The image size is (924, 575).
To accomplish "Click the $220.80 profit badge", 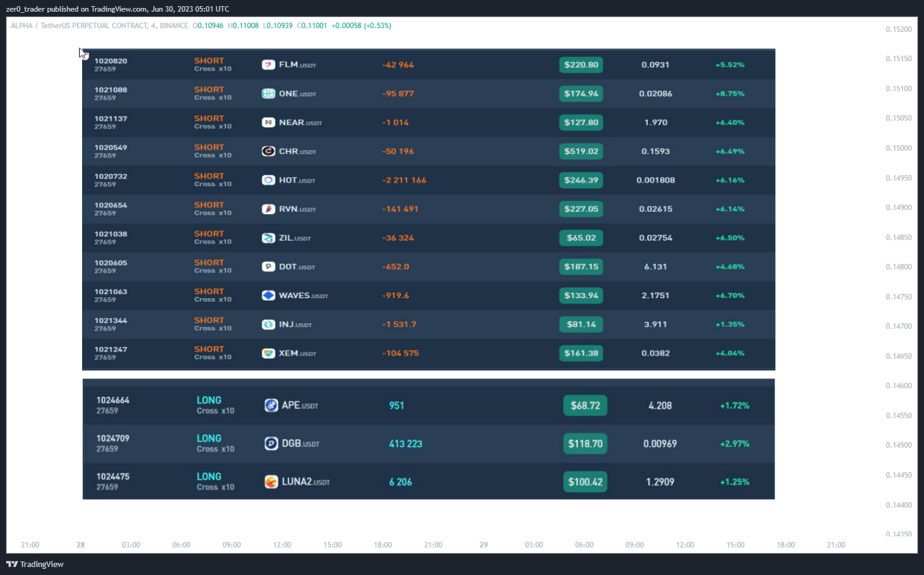I will (x=581, y=65).
